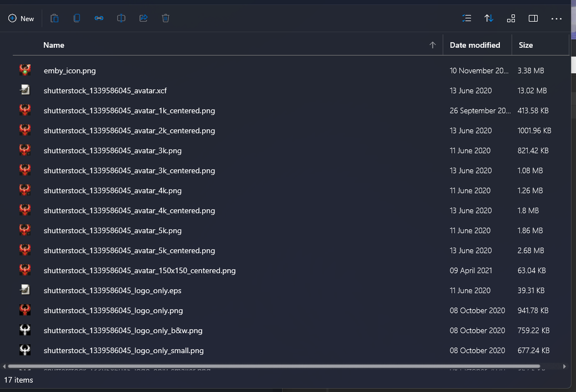Image resolution: width=576 pixels, height=392 pixels.
Task: Toggle the preview pane icon
Action: (x=533, y=18)
